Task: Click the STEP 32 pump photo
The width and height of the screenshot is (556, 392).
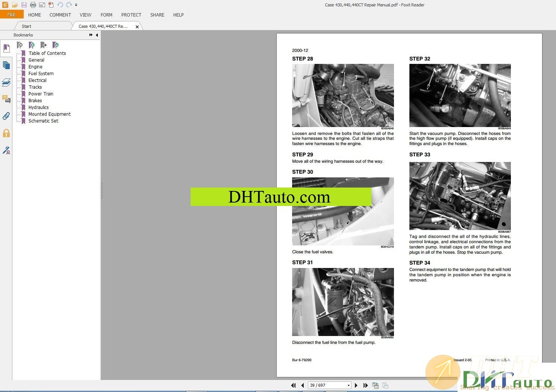Action: 460,95
